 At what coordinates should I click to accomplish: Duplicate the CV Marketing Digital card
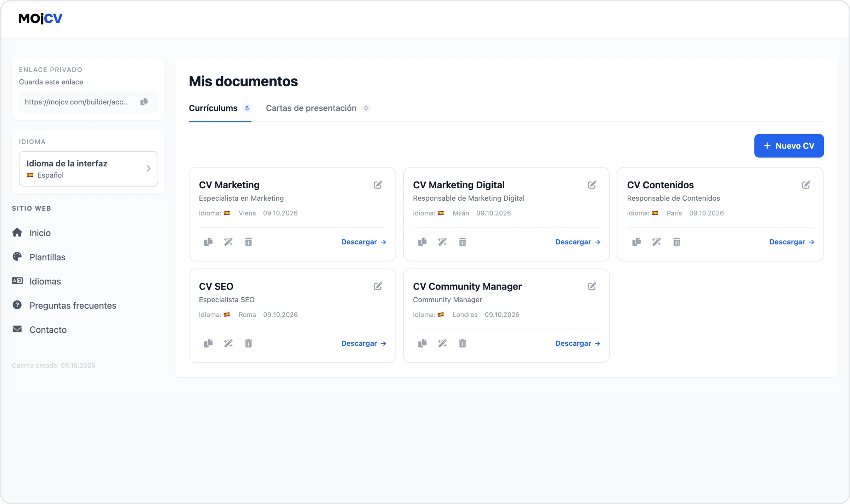pos(422,242)
